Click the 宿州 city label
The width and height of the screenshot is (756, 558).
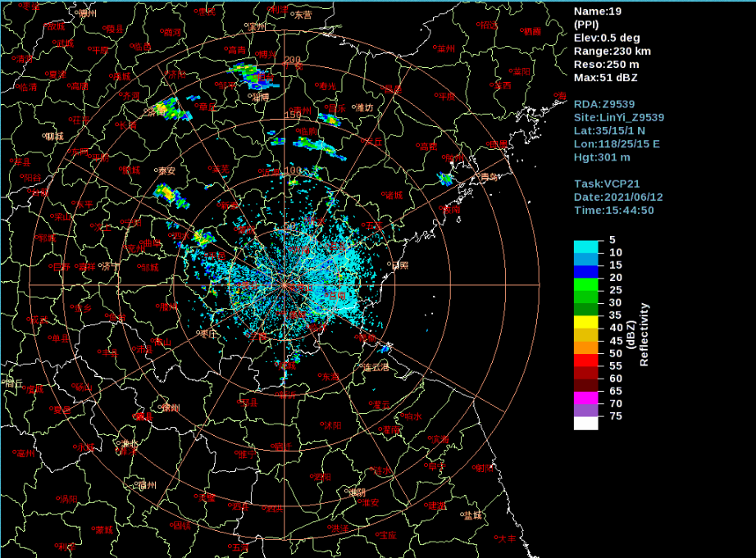pyautogui.click(x=147, y=485)
